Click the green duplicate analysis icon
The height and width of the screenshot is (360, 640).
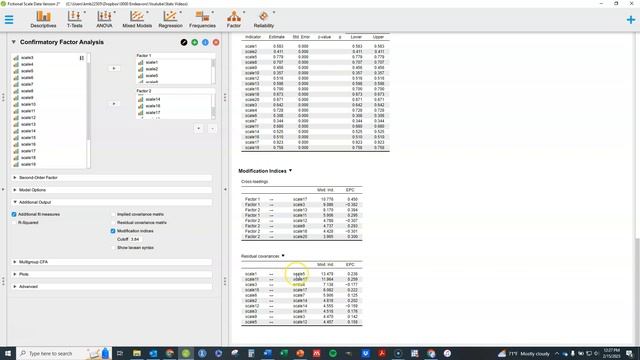click(x=195, y=42)
